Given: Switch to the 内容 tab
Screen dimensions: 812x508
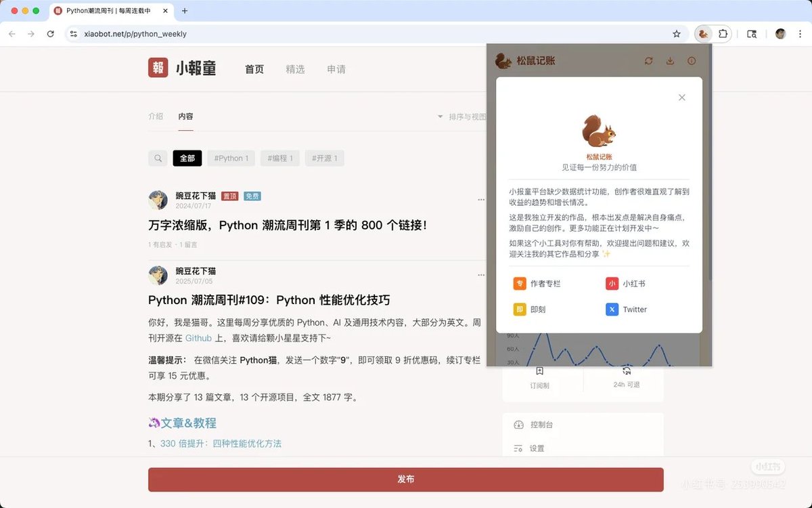Looking at the screenshot, I should tap(186, 117).
